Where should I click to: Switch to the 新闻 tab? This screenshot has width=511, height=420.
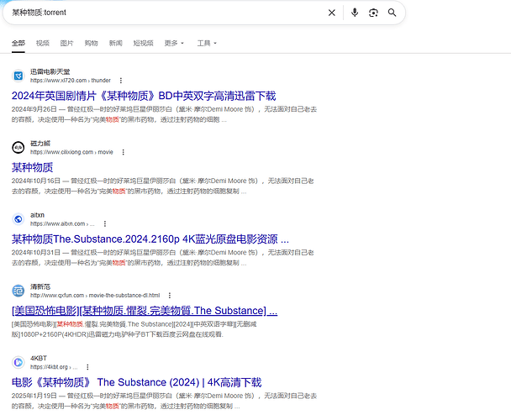116,43
